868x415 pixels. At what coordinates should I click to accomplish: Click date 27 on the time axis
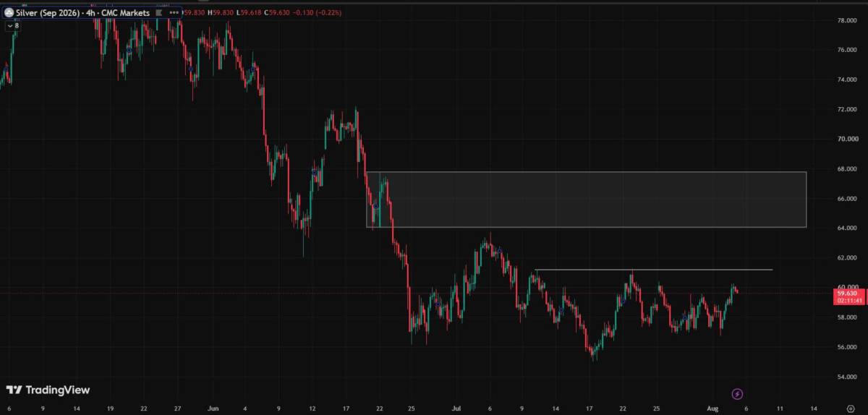(x=179, y=408)
